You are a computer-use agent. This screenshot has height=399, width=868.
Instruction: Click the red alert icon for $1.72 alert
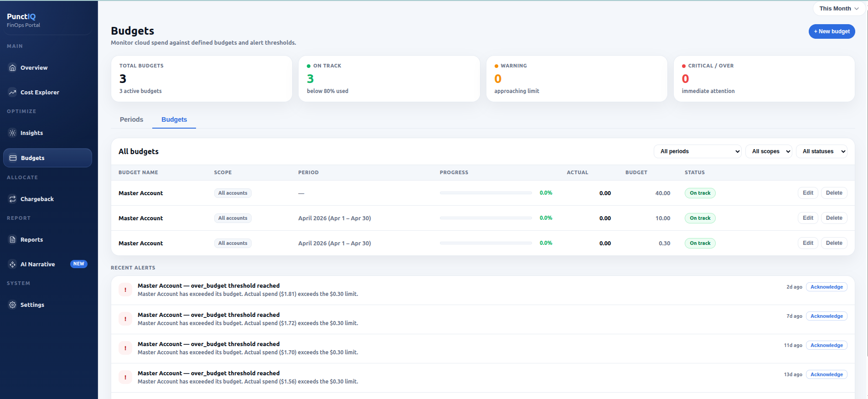(x=125, y=319)
